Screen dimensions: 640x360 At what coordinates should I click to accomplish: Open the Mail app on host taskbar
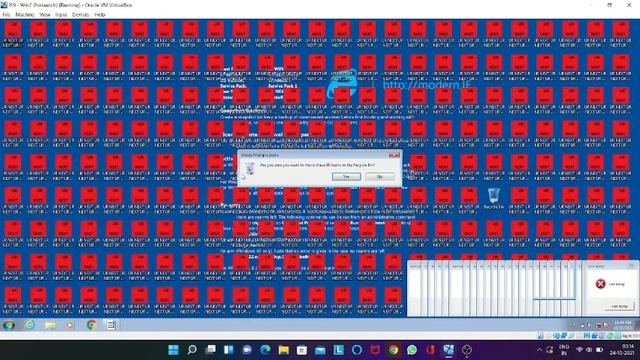(320, 350)
